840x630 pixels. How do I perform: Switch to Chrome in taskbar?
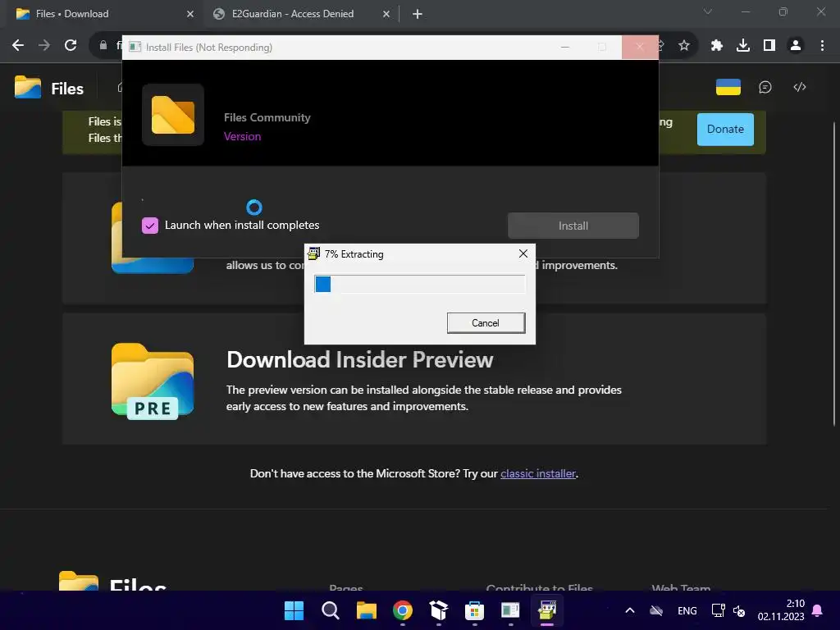pos(402,610)
